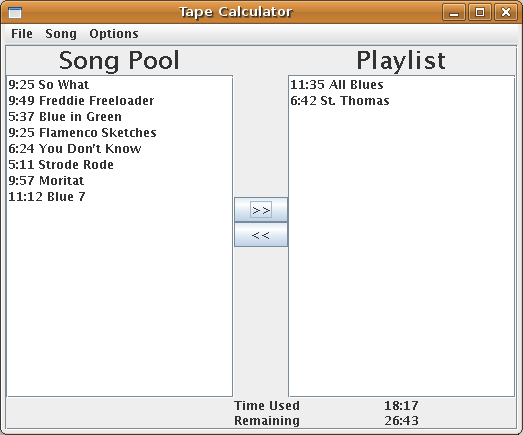Close the Tape Calculator window
The width and height of the screenshot is (523, 435).
[506, 12]
